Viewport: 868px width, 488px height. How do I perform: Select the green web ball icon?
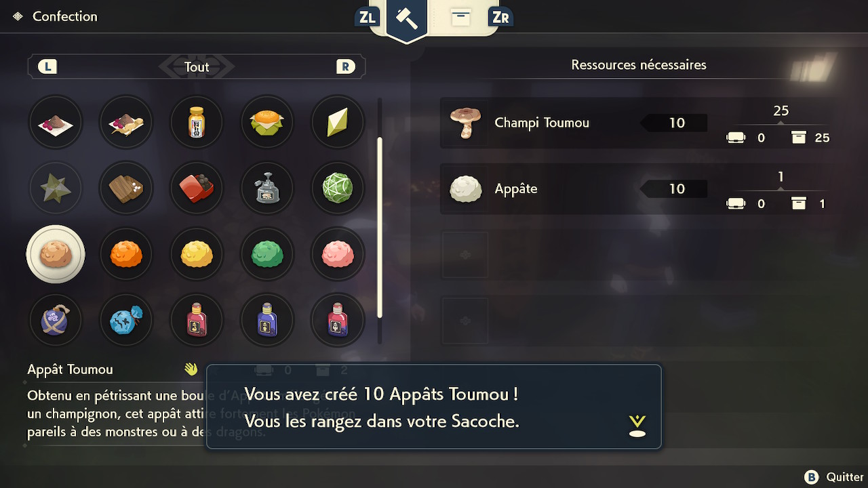click(x=338, y=188)
